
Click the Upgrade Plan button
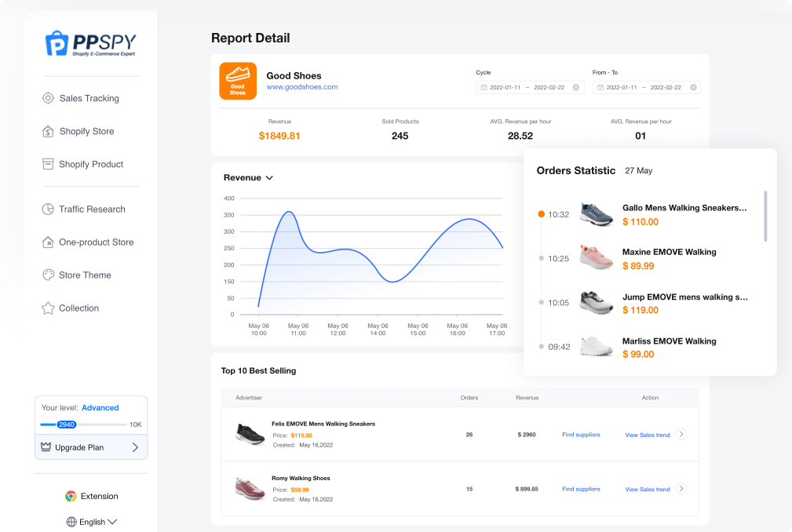click(x=90, y=447)
